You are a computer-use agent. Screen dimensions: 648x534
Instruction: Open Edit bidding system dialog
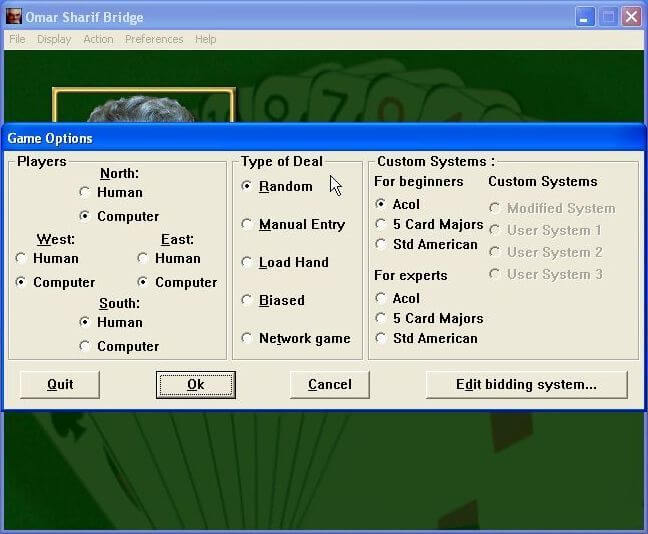[x=526, y=384]
